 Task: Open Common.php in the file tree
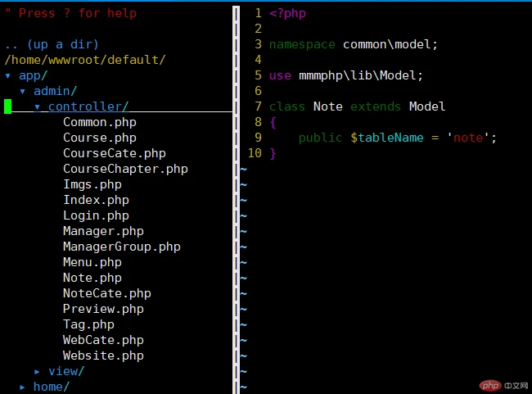(x=99, y=122)
